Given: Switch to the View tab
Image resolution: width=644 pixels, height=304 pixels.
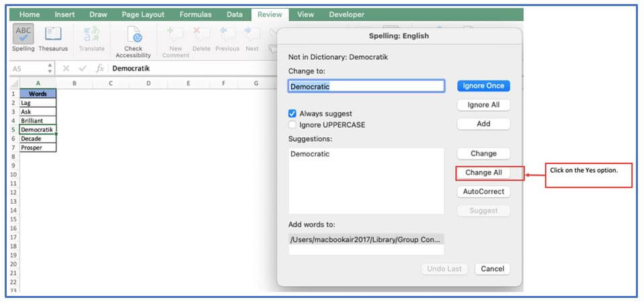Looking at the screenshot, I should pyautogui.click(x=306, y=14).
